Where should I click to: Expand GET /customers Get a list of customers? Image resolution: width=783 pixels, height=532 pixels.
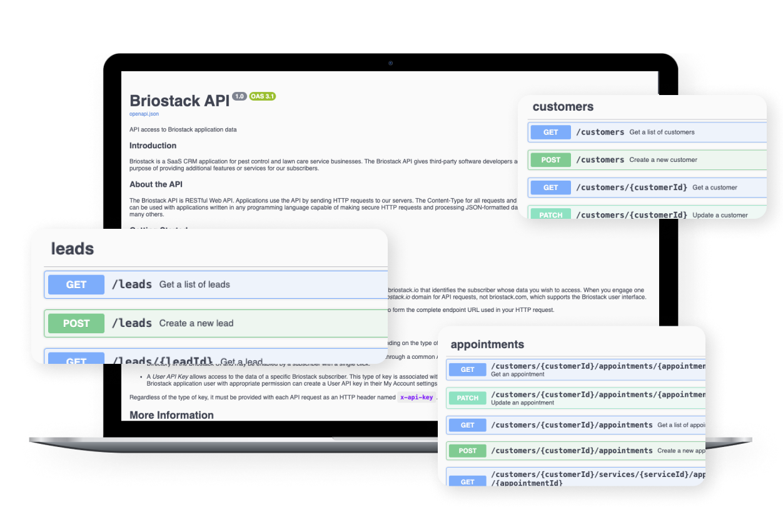point(647,132)
